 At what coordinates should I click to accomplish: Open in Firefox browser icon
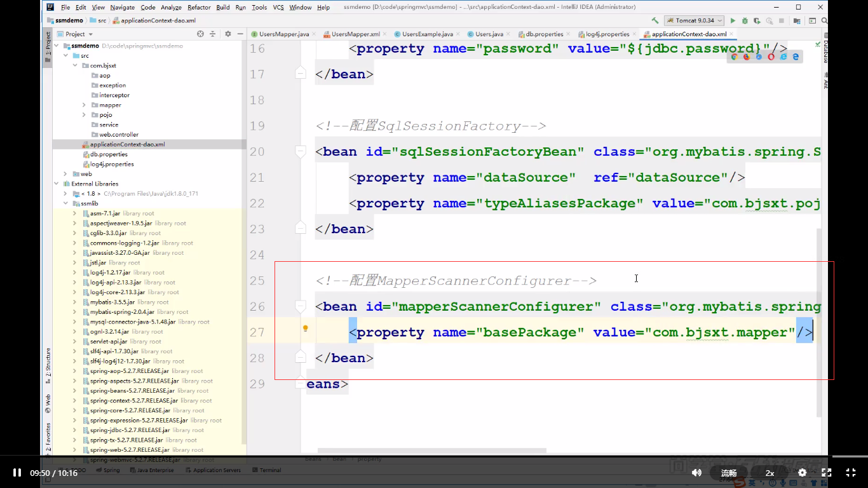point(747,57)
